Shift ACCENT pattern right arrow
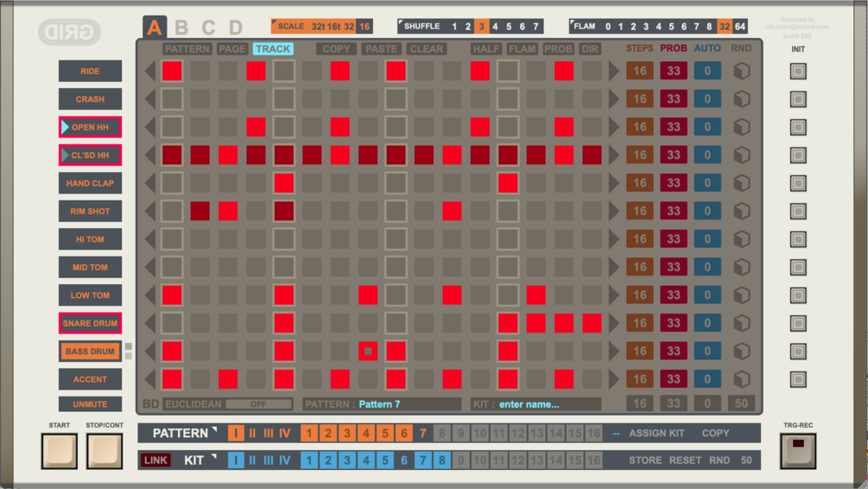Screen dimensions: 868x489 613,379
